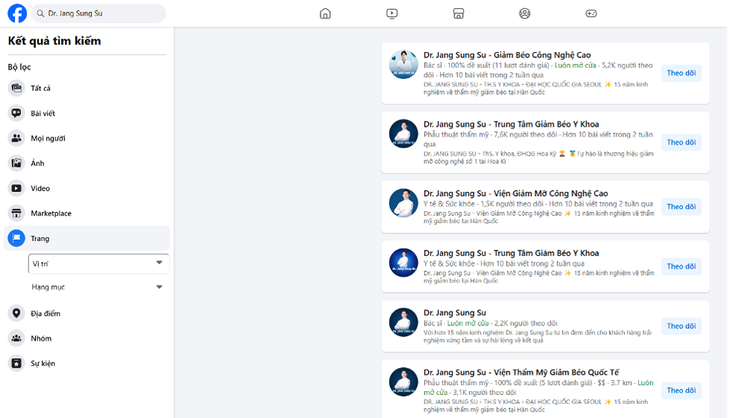Open the 'Dr. Jang Sung Su' title with 2,2K followers
This screenshot has width=730, height=418.
point(455,313)
